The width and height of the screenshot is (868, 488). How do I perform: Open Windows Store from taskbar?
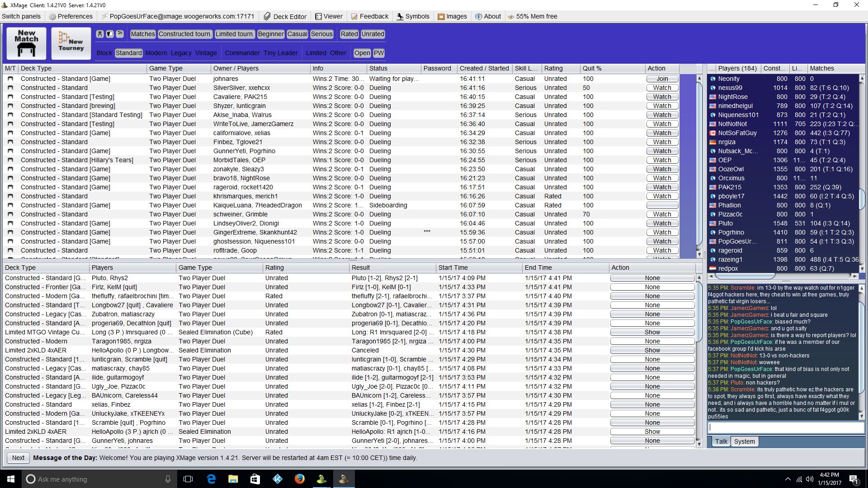pos(255,479)
